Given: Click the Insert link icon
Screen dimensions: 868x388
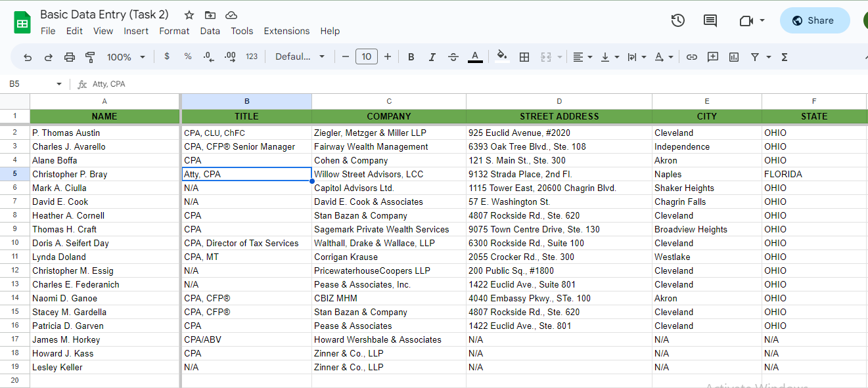Looking at the screenshot, I should point(691,57).
